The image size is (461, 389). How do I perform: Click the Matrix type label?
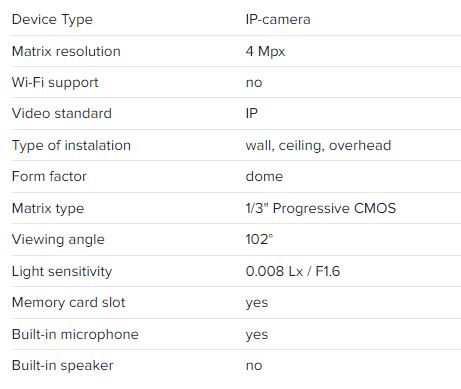tap(48, 209)
